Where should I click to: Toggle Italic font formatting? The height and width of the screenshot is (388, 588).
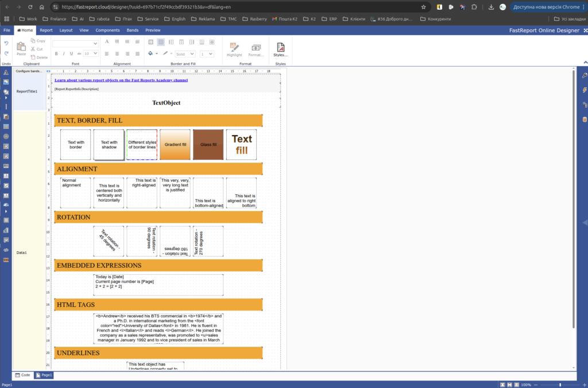pos(64,53)
